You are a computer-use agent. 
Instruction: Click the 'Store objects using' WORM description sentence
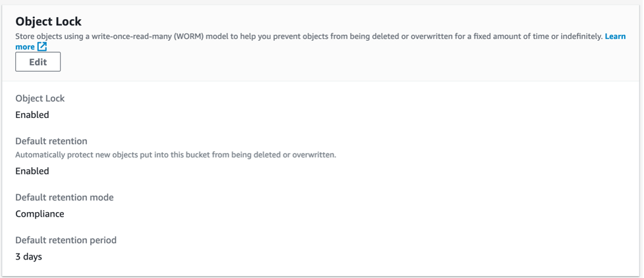pyautogui.click(x=198, y=36)
